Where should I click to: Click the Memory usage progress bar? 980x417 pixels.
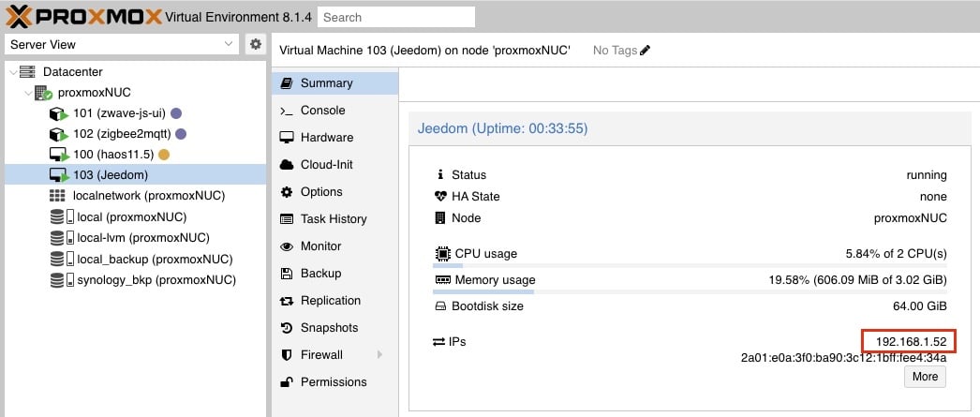click(690, 292)
